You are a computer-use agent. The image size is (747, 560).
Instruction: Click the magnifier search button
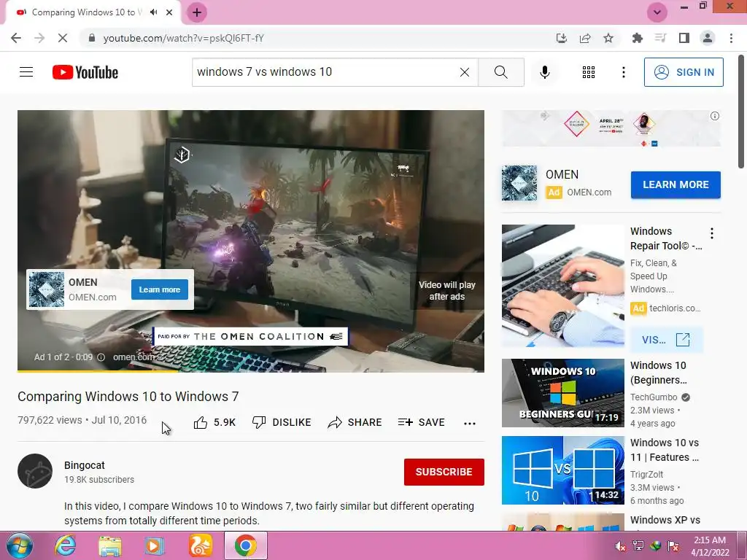point(500,72)
